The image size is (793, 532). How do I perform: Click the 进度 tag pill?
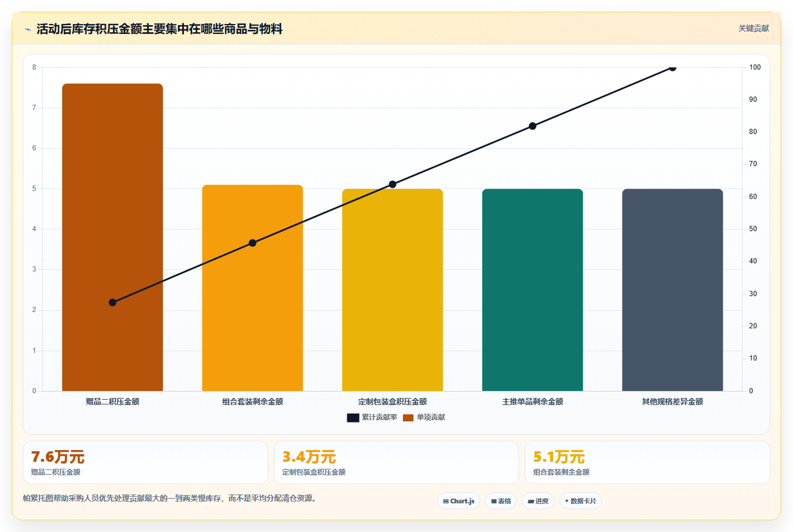538,501
